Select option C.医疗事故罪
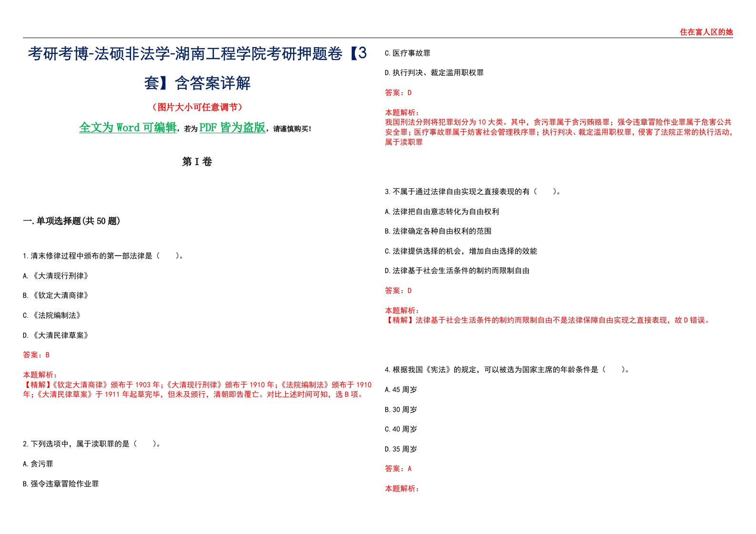Image resolution: width=756 pixels, height=534 pixels. [408, 53]
